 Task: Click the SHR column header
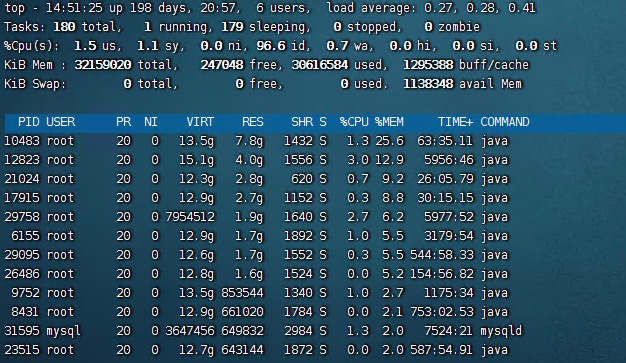pos(302,122)
